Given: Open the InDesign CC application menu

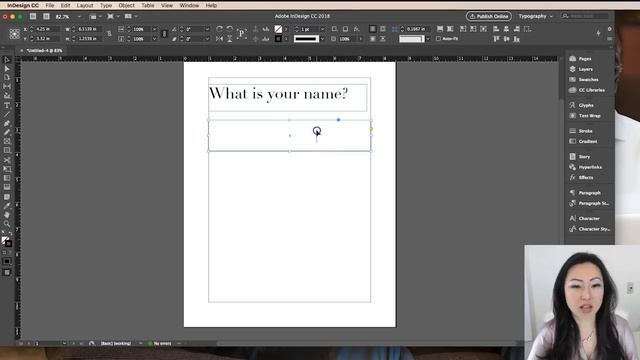Looking at the screenshot, I should click(23, 5).
